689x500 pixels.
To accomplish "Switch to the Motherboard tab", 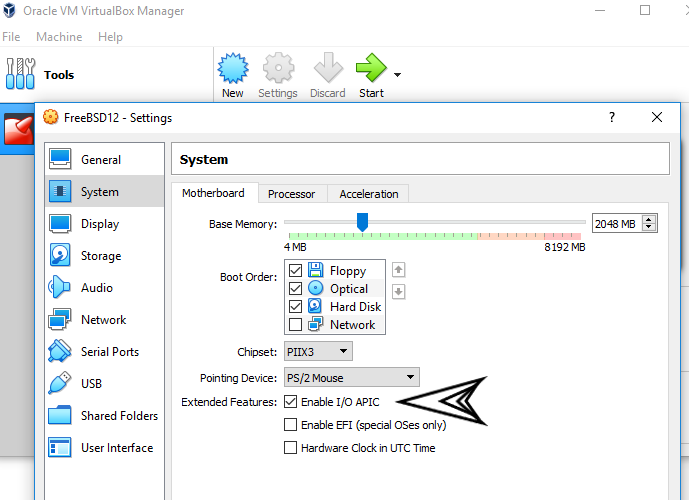I will pos(214,193).
